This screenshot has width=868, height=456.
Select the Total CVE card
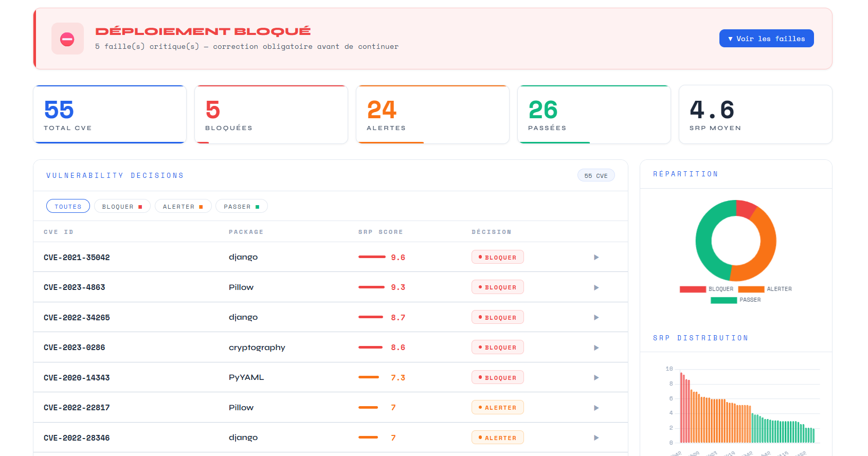[110, 114]
